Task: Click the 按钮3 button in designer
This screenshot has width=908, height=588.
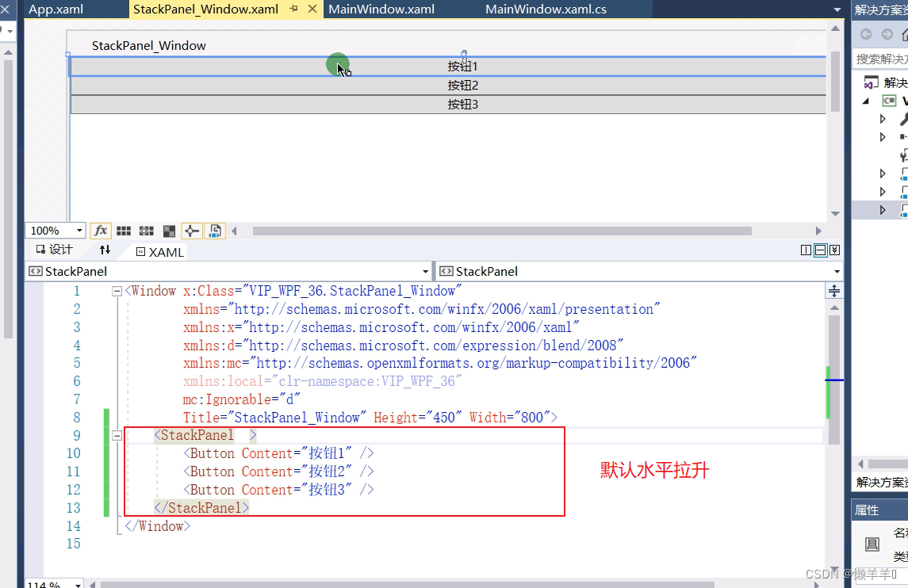Action: 448,105
